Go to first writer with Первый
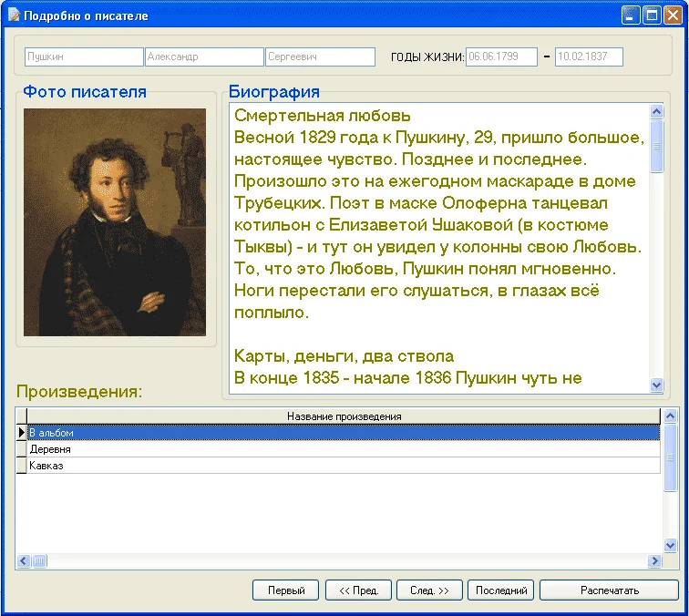 286,590
